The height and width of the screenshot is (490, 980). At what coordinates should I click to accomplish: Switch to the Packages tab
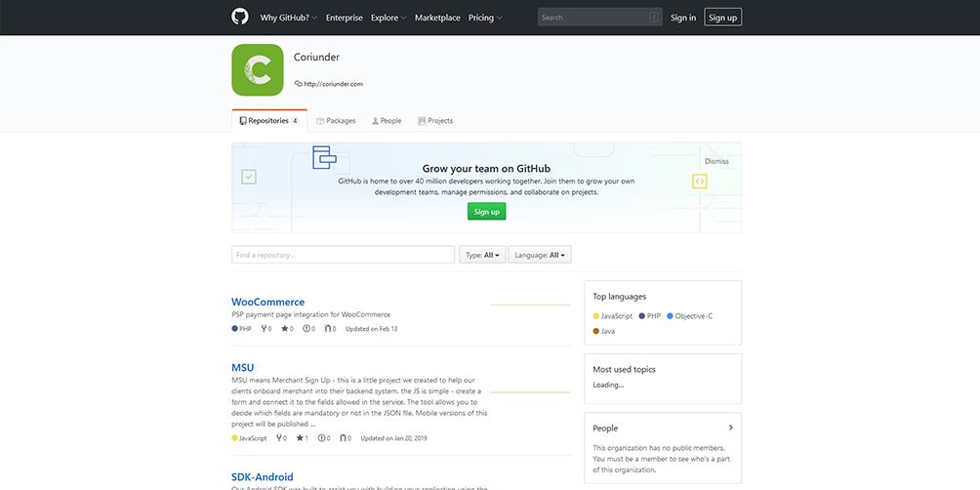(x=336, y=121)
